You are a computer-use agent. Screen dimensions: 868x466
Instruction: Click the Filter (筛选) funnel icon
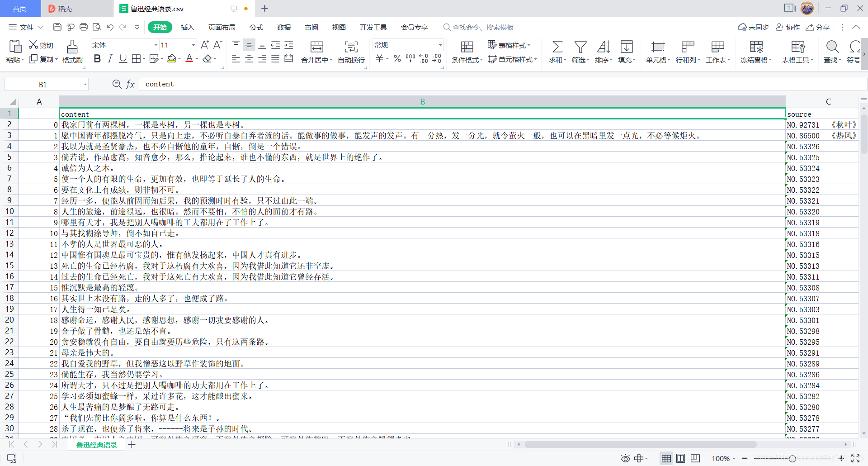(580, 47)
